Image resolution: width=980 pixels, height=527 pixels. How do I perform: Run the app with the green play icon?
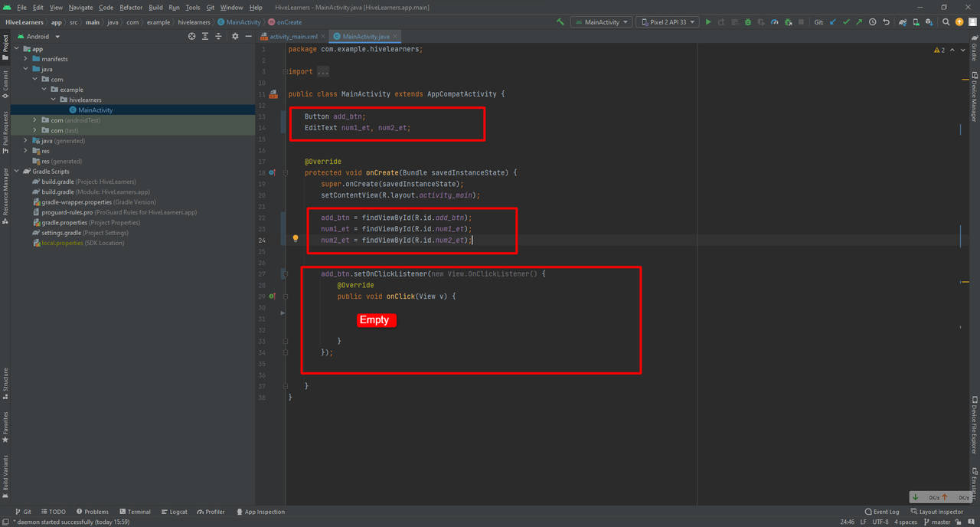(x=708, y=22)
